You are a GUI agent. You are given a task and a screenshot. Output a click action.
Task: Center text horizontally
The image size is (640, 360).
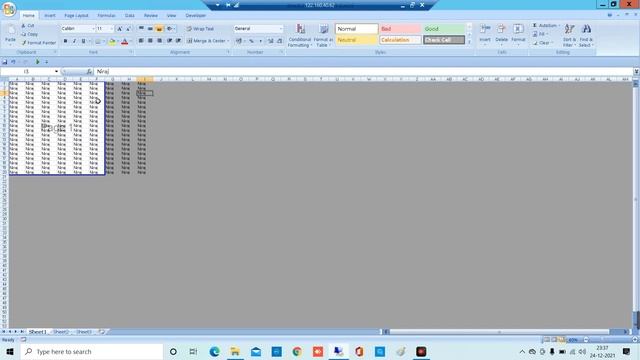pos(150,41)
